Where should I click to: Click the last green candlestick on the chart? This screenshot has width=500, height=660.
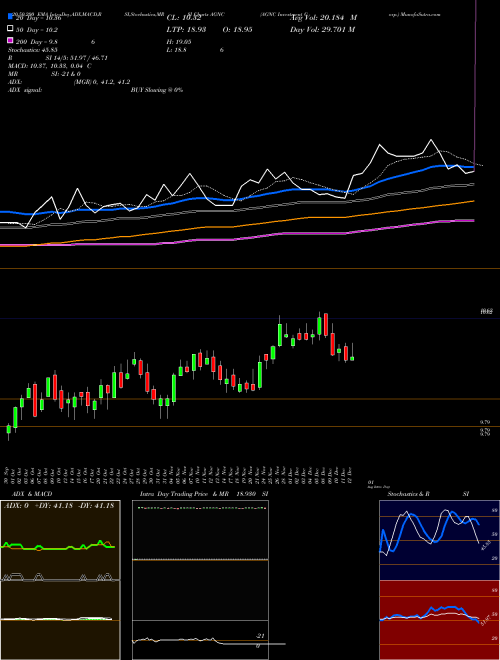(352, 358)
